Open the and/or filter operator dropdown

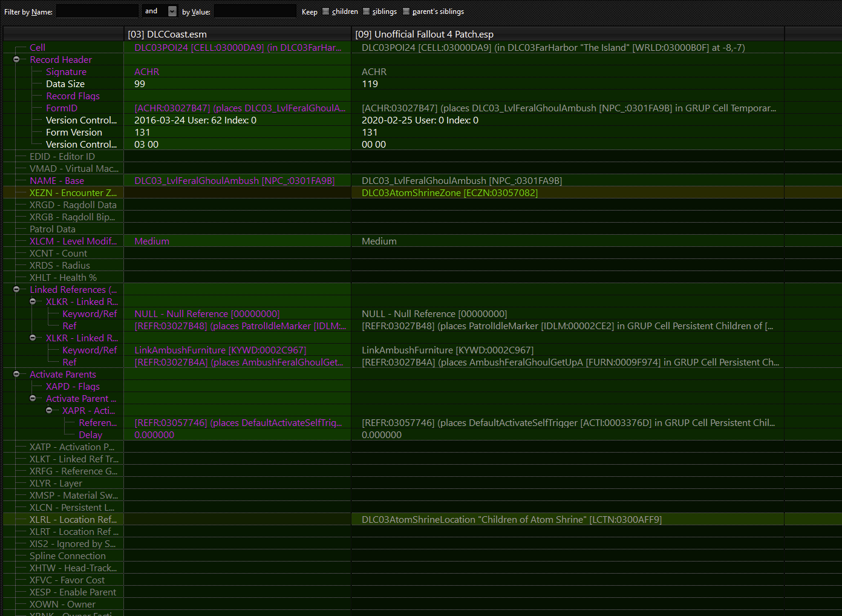coord(172,11)
